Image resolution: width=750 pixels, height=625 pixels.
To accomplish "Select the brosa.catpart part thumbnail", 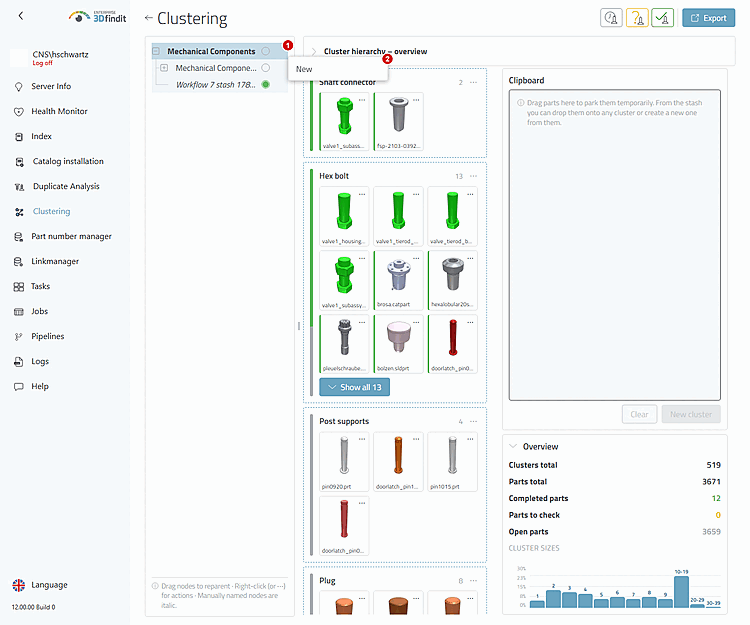I will pyautogui.click(x=398, y=280).
